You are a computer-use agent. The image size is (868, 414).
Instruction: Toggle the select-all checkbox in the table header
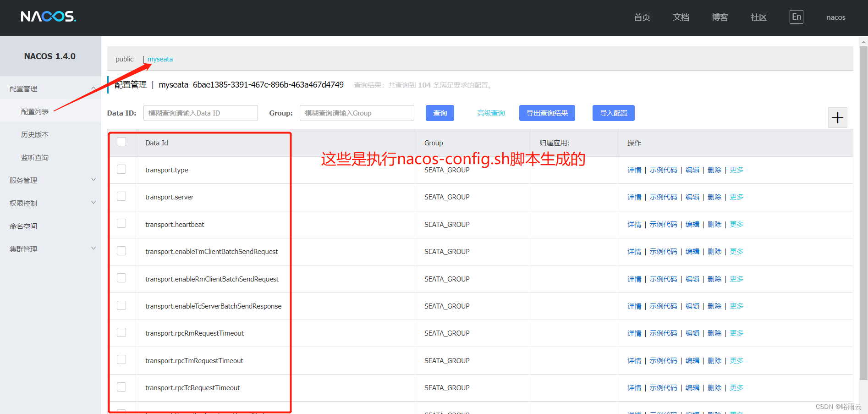121,142
